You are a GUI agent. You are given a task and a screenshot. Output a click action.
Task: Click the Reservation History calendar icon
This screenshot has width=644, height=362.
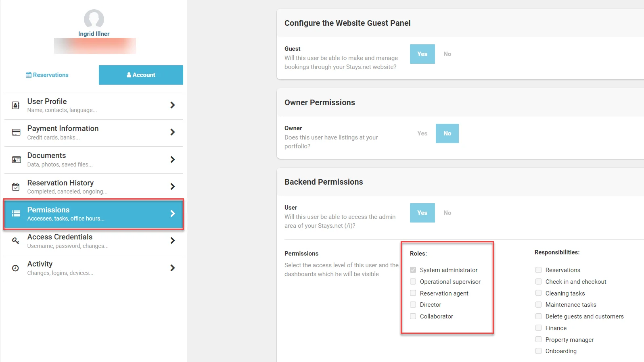[16, 187]
